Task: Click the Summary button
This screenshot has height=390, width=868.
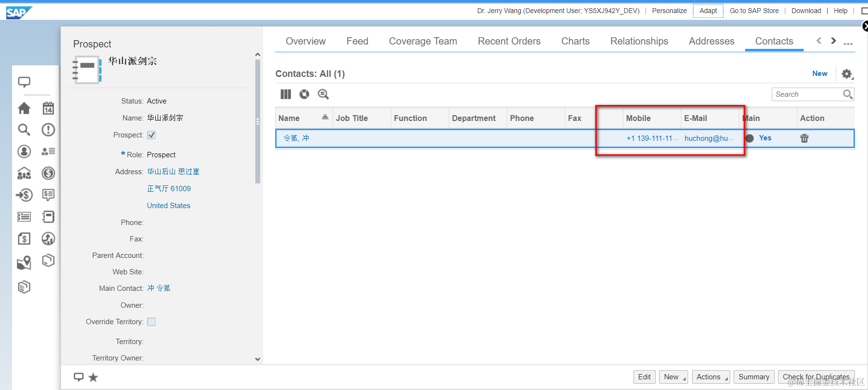Action: (x=754, y=377)
